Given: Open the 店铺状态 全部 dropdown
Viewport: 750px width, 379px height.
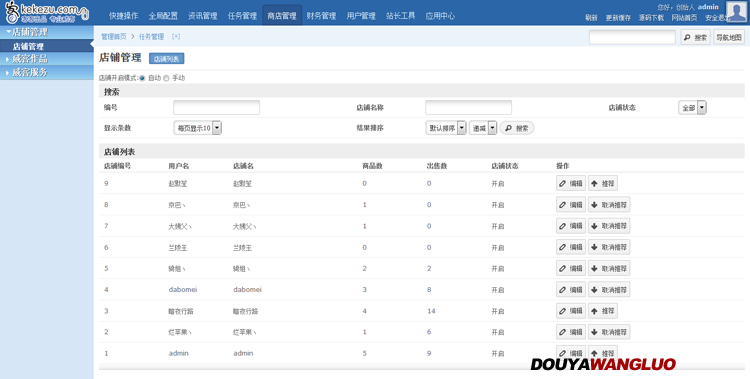Looking at the screenshot, I should pos(692,108).
